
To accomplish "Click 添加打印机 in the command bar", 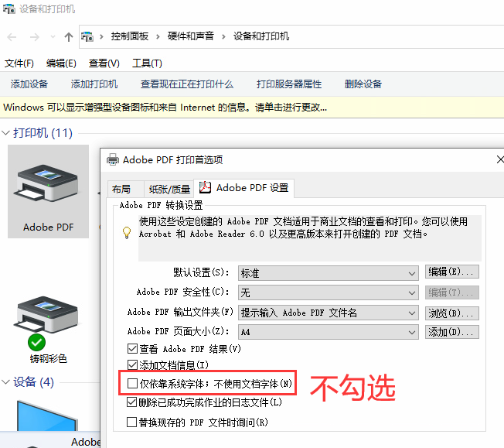I will pos(94,84).
